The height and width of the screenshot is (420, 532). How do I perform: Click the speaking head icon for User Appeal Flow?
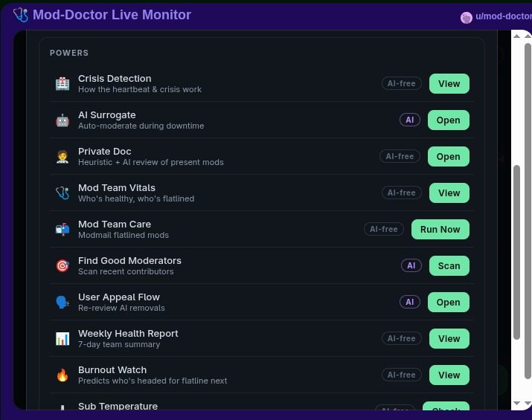pyautogui.click(x=63, y=303)
